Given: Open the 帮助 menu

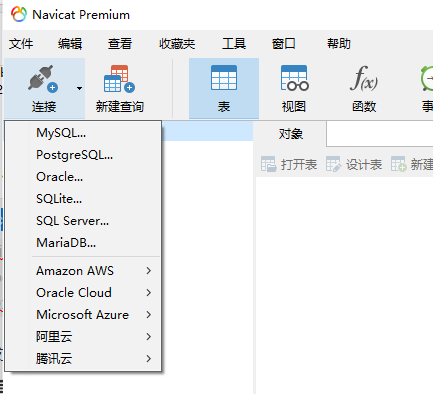Looking at the screenshot, I should click(339, 44).
